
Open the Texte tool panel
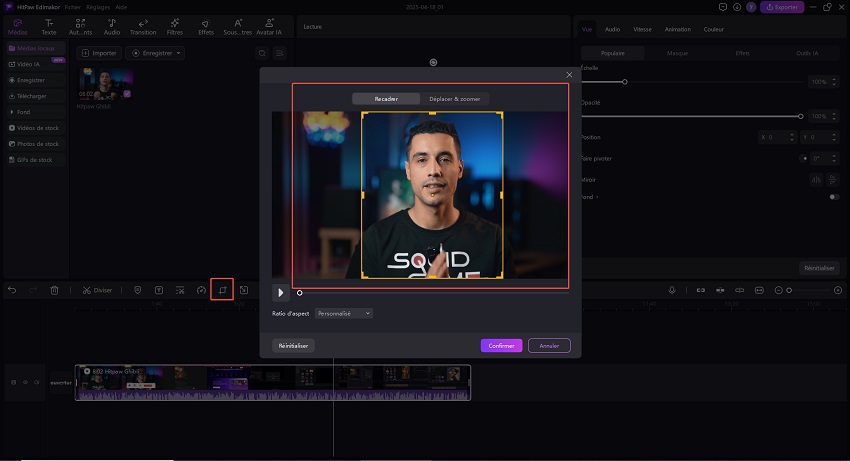point(49,27)
